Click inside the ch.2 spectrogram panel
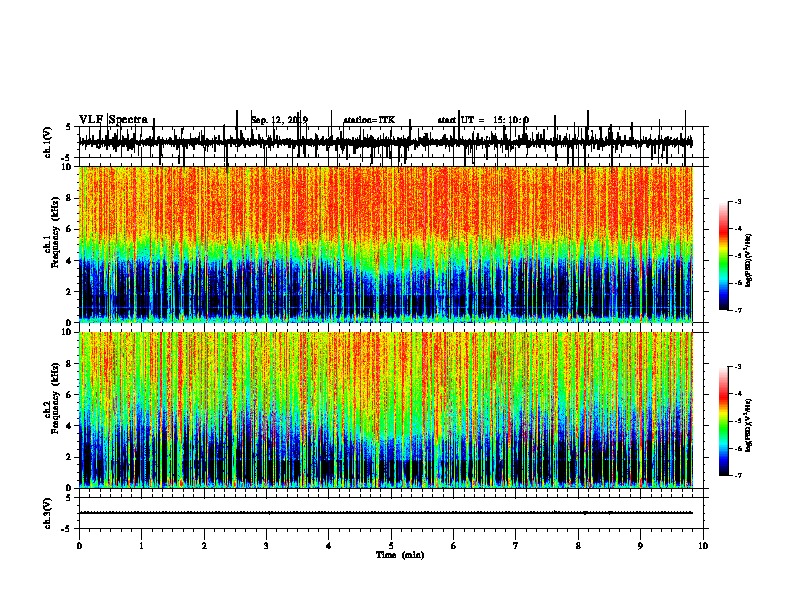The height and width of the screenshot is (612, 792). (386, 410)
